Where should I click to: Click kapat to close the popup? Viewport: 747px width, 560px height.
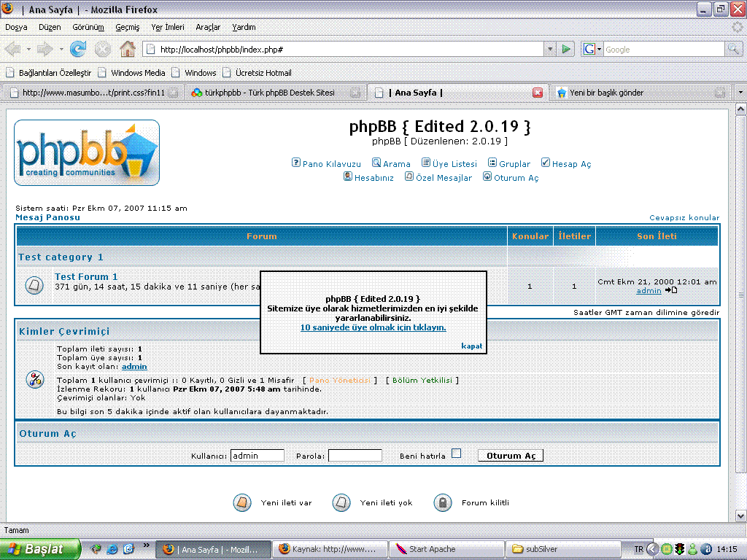tap(472, 346)
